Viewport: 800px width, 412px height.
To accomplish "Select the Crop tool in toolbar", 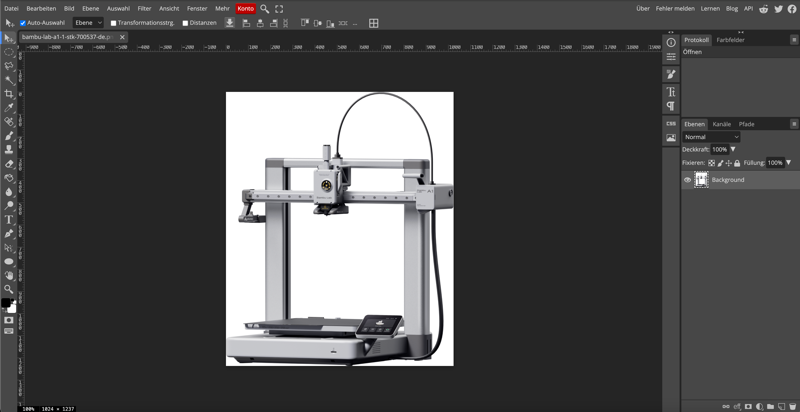I will coord(9,94).
